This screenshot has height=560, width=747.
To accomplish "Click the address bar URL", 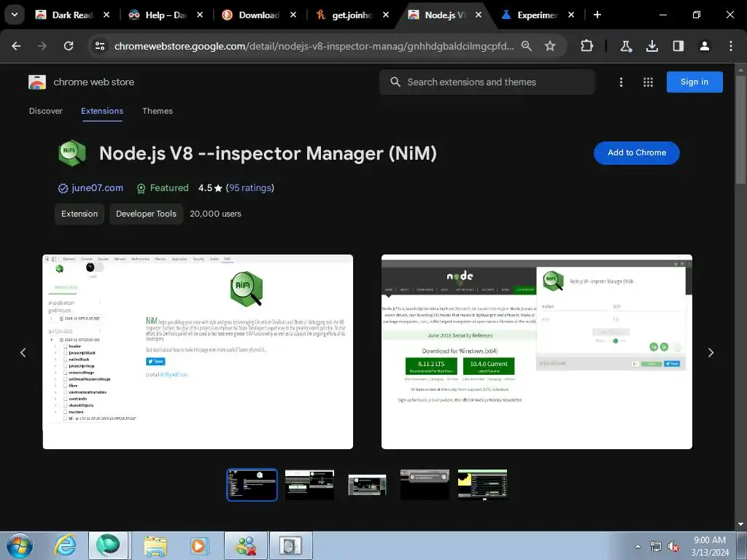I will (314, 46).
